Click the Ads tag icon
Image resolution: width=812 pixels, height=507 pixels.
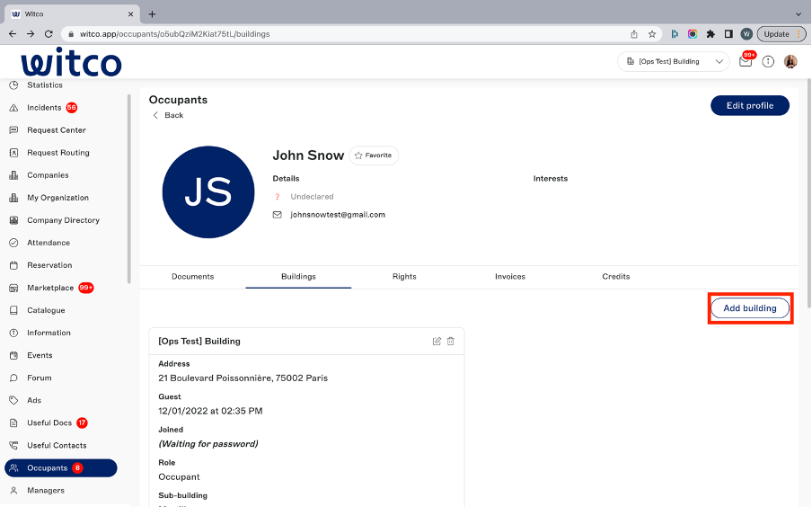[x=14, y=400]
